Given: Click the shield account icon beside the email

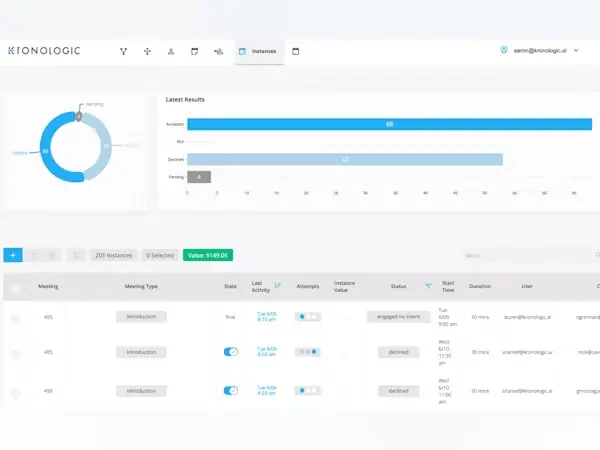Looking at the screenshot, I should [504, 50].
